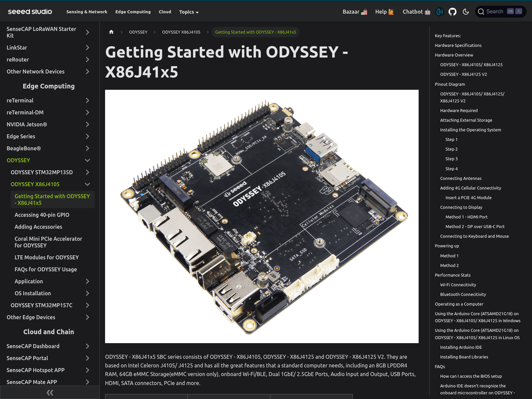This screenshot has height=399, width=532.
Task: Open FAQs for ODYSSEY Usage page
Action: pos(46,269)
